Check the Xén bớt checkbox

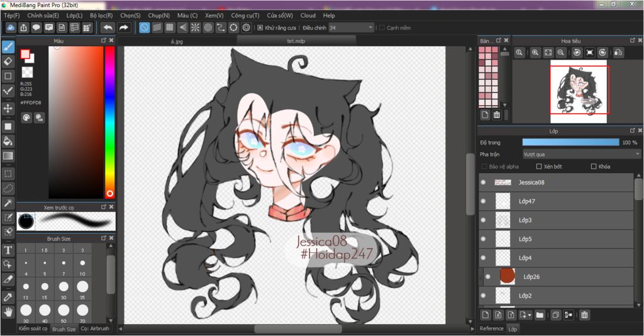click(x=539, y=166)
